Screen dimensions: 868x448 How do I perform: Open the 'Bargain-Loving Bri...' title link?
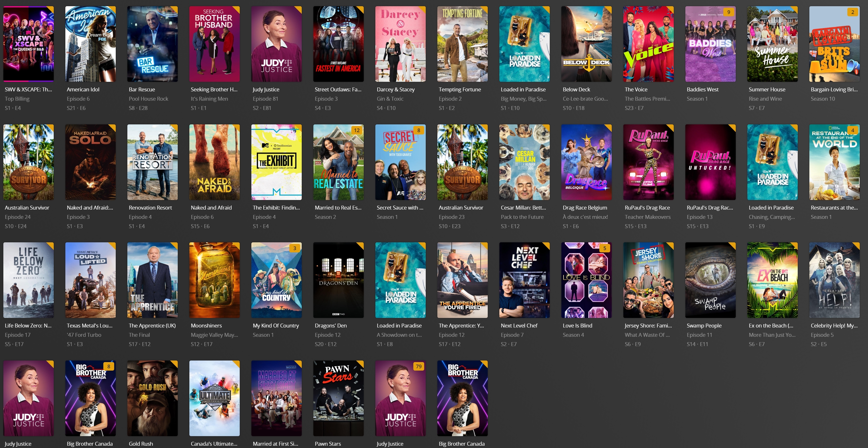[x=834, y=90]
